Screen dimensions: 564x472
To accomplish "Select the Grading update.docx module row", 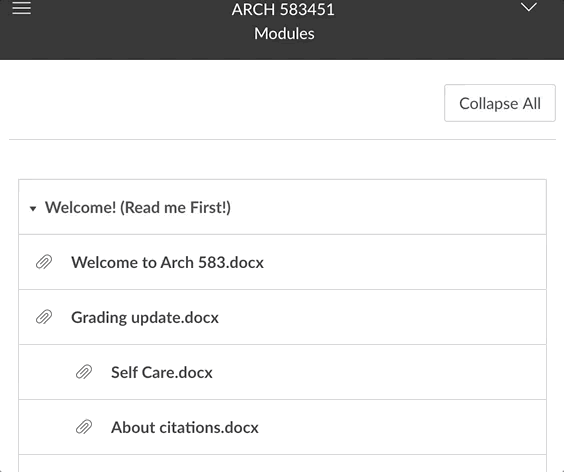I will coord(282,317).
